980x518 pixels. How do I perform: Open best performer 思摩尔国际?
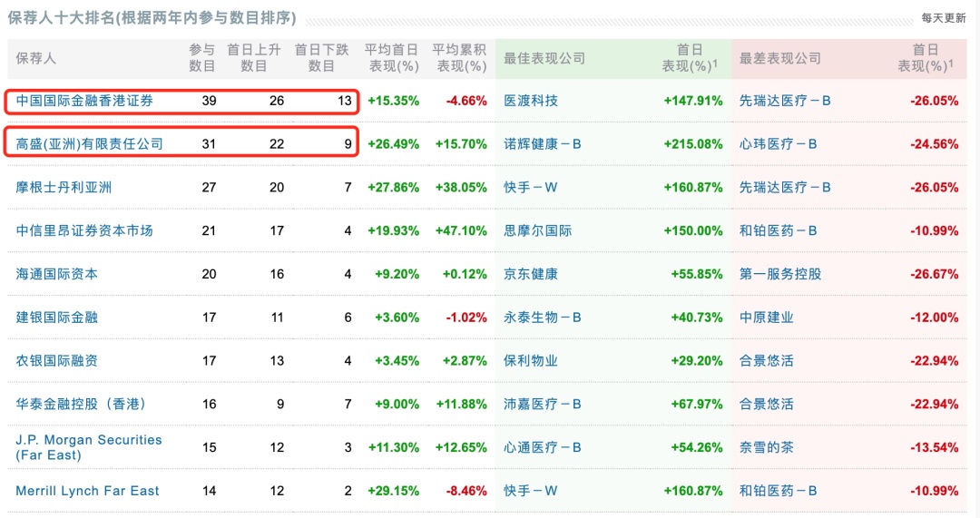537,230
